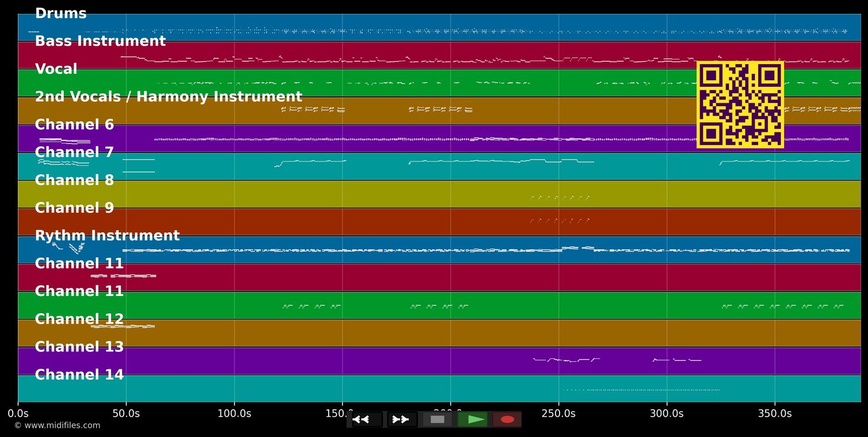Stop playback with the gray square button

[x=437, y=419]
